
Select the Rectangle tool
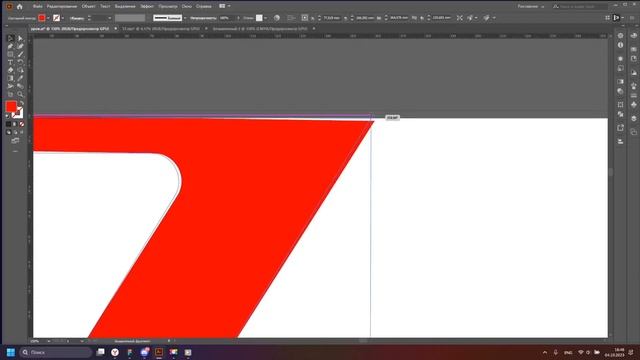tap(11, 54)
